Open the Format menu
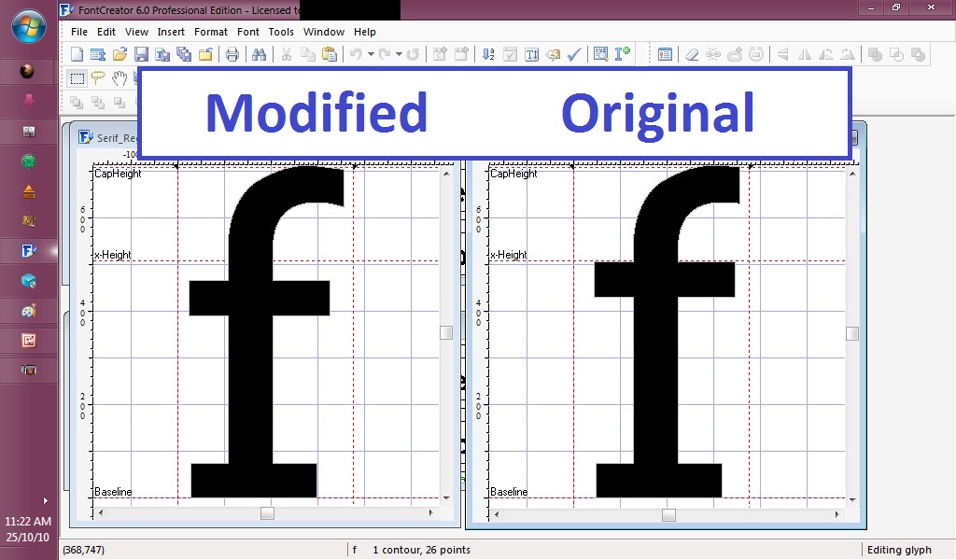Screen dimensions: 956x560 tap(211, 32)
